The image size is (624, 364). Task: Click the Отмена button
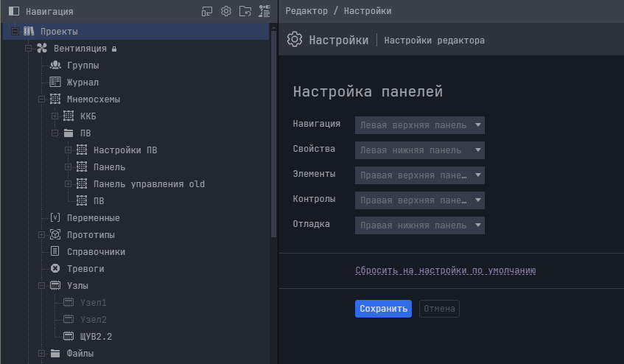click(439, 309)
